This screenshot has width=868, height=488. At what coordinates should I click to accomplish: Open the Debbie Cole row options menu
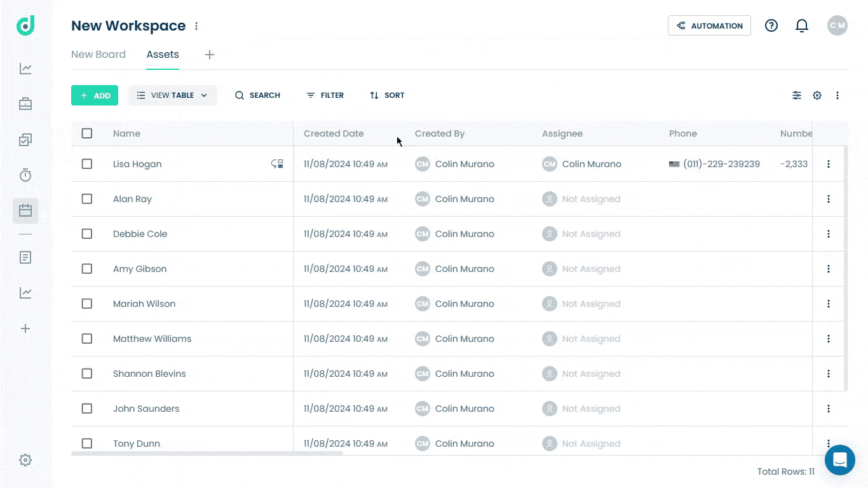click(x=829, y=234)
